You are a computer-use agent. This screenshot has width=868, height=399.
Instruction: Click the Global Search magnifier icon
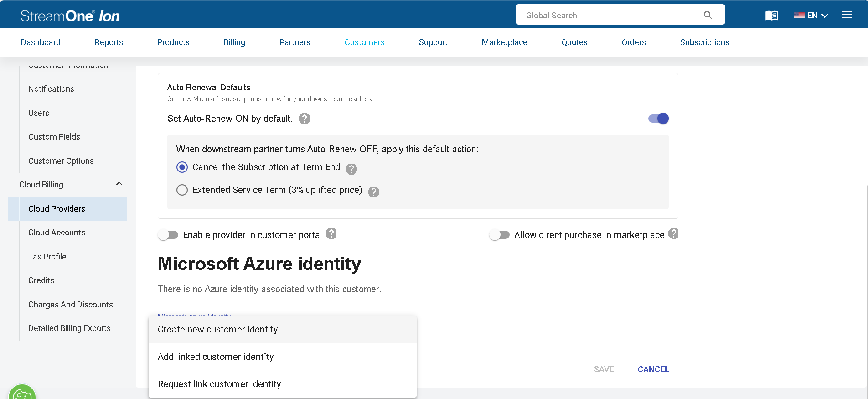(708, 15)
